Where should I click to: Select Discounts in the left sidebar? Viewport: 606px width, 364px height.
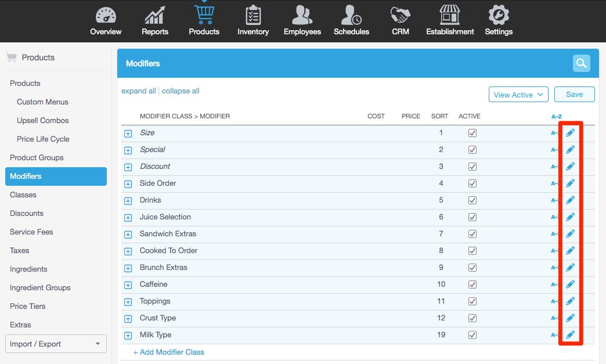27,213
